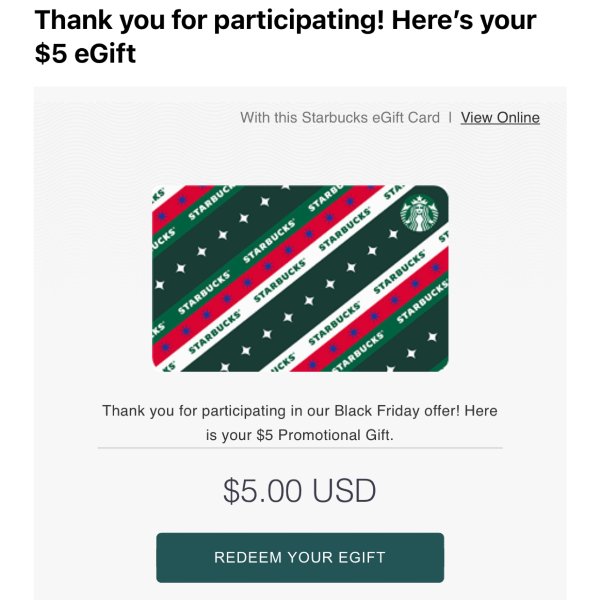Click '$5 Promotional Gift' in the message
This screenshot has height=600, width=600.
coord(324,435)
